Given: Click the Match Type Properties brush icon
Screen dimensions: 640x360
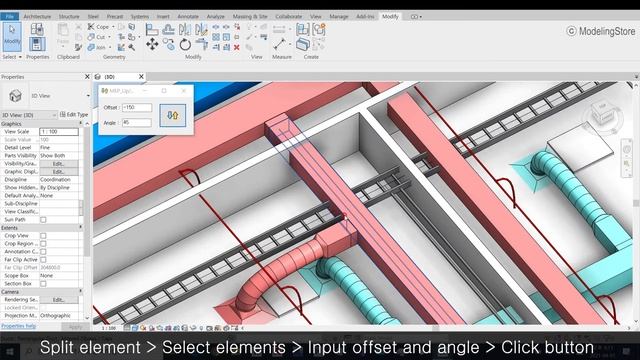Looking at the screenshot, I should click(x=78, y=47).
